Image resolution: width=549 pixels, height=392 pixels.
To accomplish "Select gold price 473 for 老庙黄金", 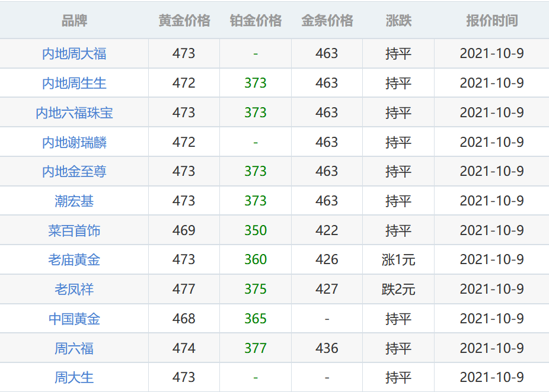I will pos(184,259).
